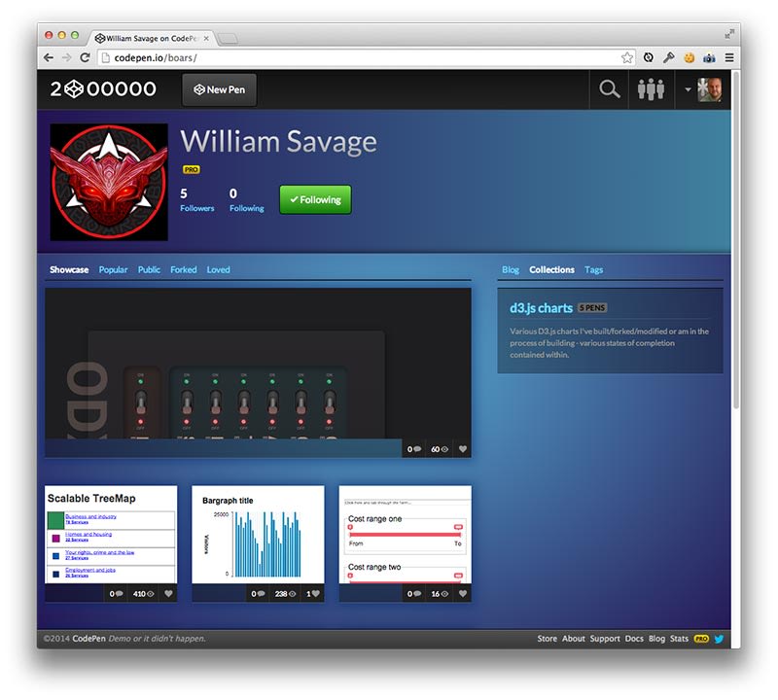The width and height of the screenshot is (778, 700).
Task: Open the Store footer link
Action: pyautogui.click(x=547, y=639)
